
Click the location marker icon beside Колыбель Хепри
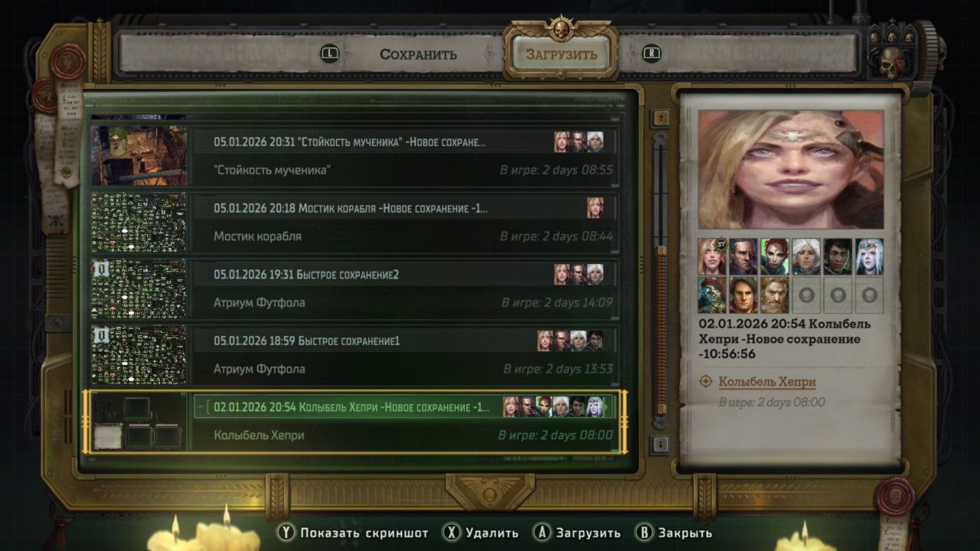click(707, 381)
